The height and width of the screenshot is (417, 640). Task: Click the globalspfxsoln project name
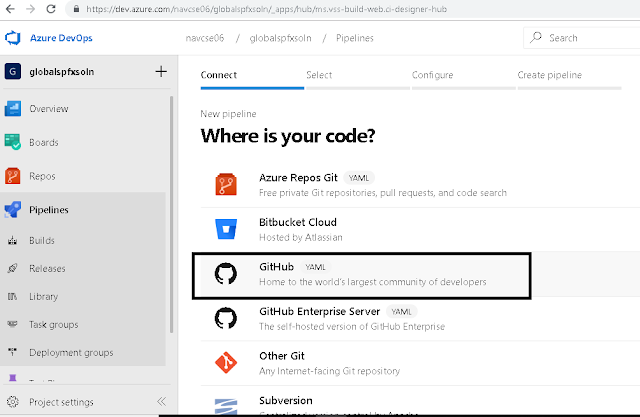[x=62, y=72]
